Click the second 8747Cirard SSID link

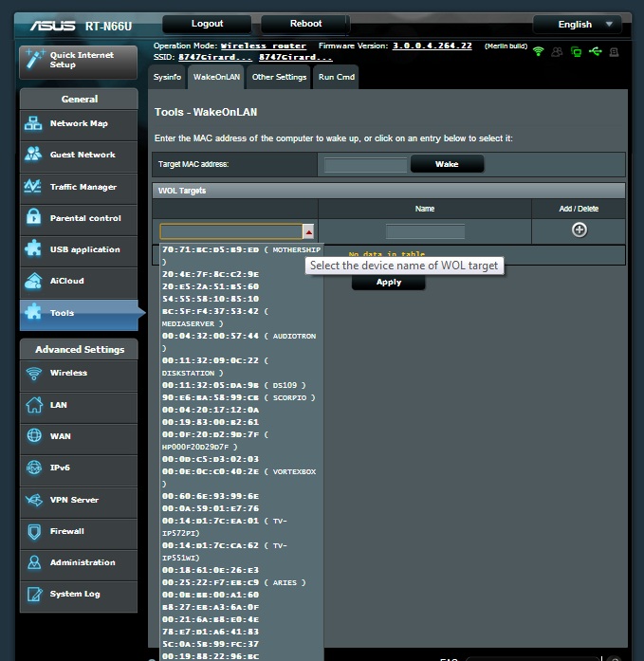point(296,57)
